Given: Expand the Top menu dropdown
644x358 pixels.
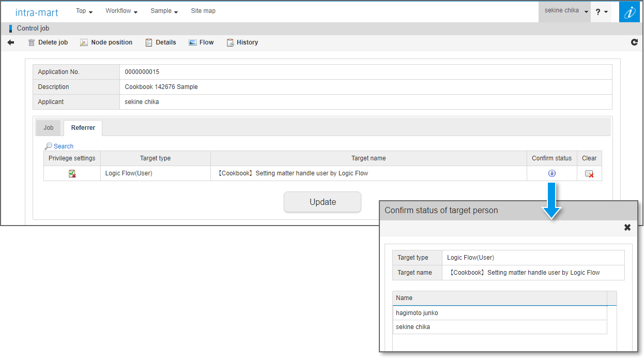Looking at the screenshot, I should [x=84, y=11].
